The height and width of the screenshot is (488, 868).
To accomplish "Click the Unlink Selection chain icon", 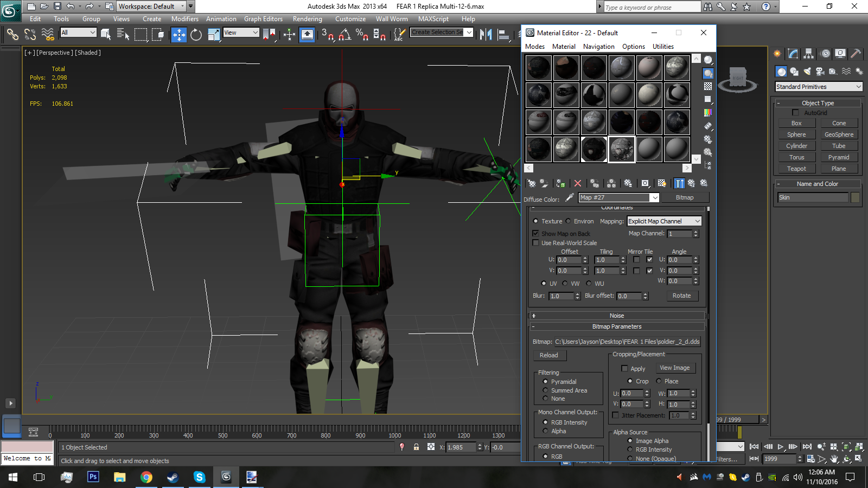I will 30,35.
